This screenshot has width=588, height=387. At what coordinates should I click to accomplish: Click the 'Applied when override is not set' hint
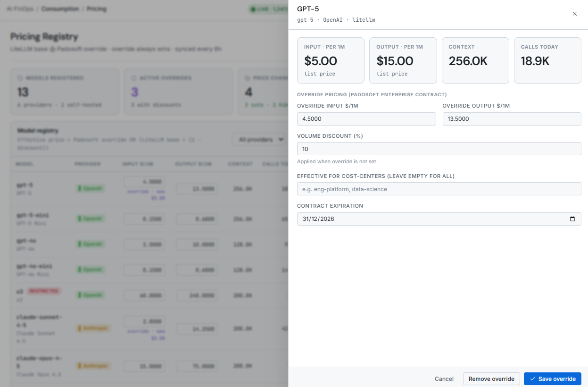337,161
